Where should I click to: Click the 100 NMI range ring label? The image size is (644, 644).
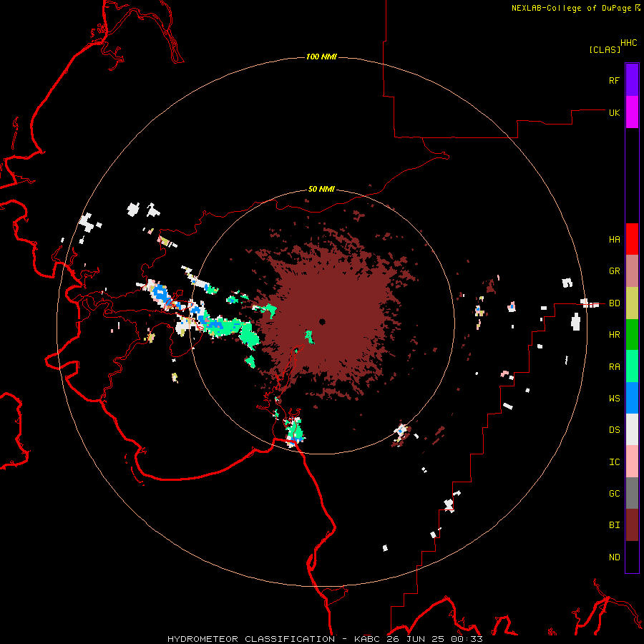321,57
